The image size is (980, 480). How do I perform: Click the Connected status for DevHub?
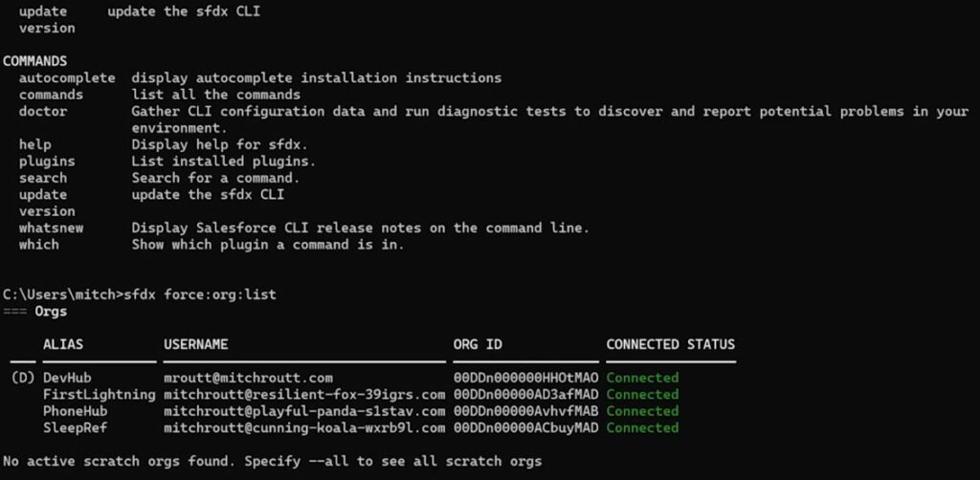tap(642, 378)
